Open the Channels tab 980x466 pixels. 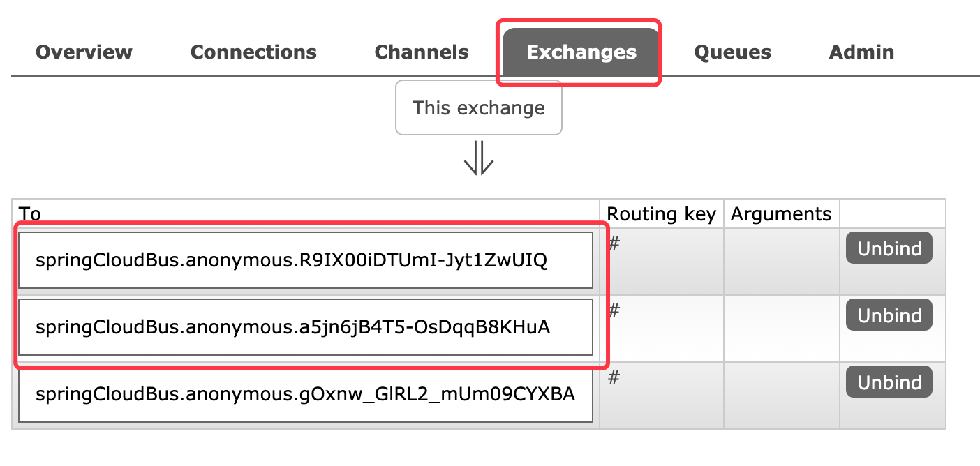click(x=421, y=52)
